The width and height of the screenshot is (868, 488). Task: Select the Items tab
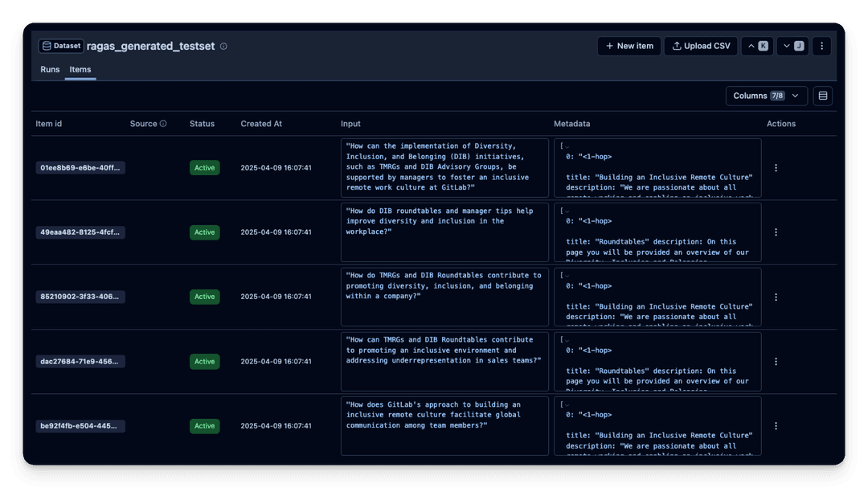80,69
